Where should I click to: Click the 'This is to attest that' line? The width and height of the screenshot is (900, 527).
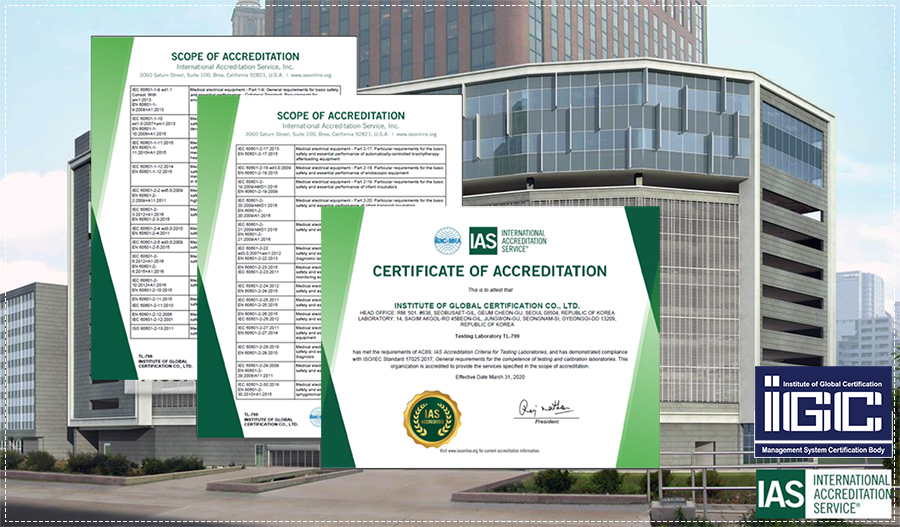(490, 290)
